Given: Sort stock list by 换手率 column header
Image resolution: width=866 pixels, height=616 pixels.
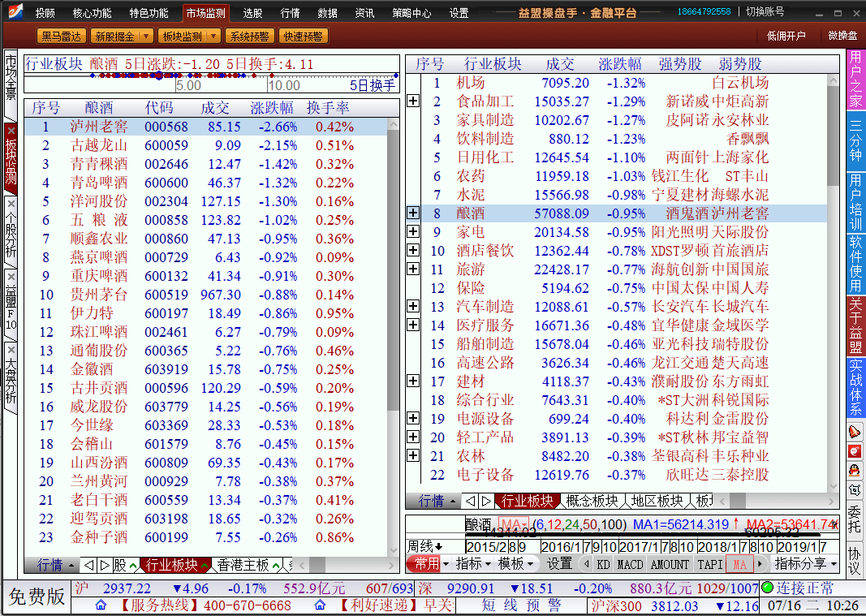Looking at the screenshot, I should point(328,108).
